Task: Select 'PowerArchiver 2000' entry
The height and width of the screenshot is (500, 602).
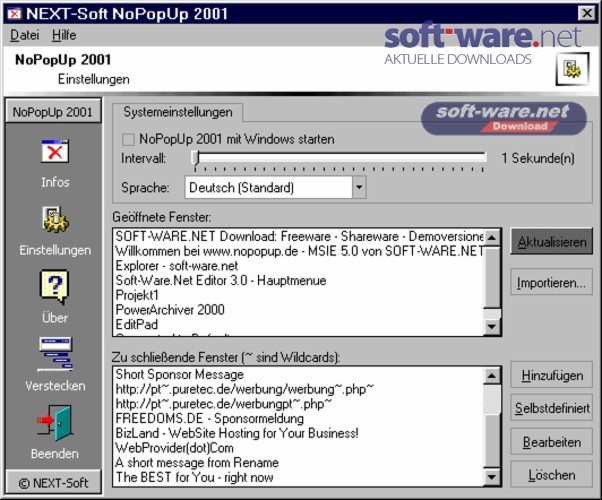Action: pos(299,310)
